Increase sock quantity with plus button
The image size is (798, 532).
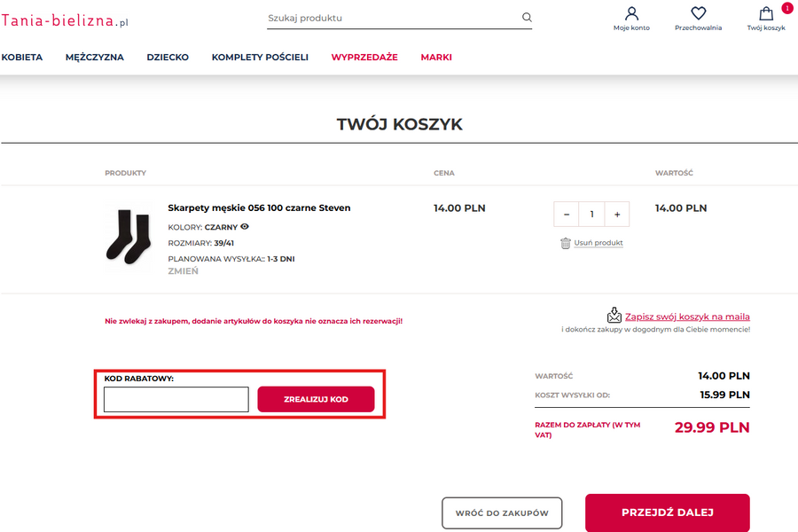616,215
